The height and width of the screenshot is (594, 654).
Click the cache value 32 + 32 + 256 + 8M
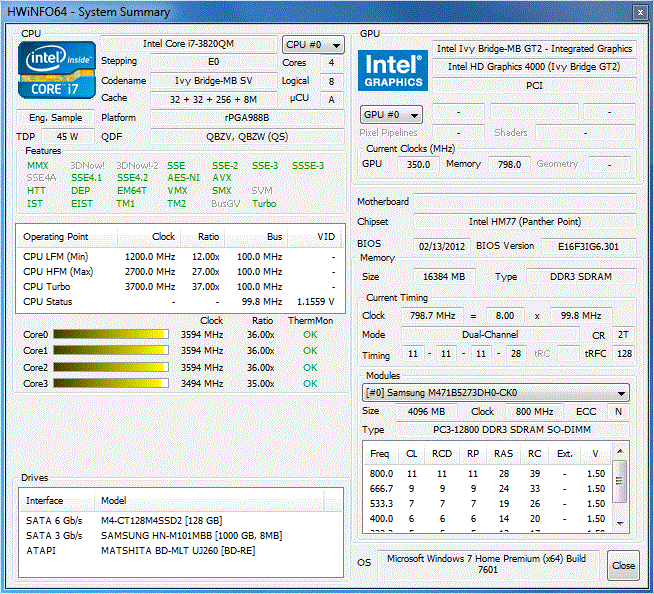pyautogui.click(x=214, y=99)
